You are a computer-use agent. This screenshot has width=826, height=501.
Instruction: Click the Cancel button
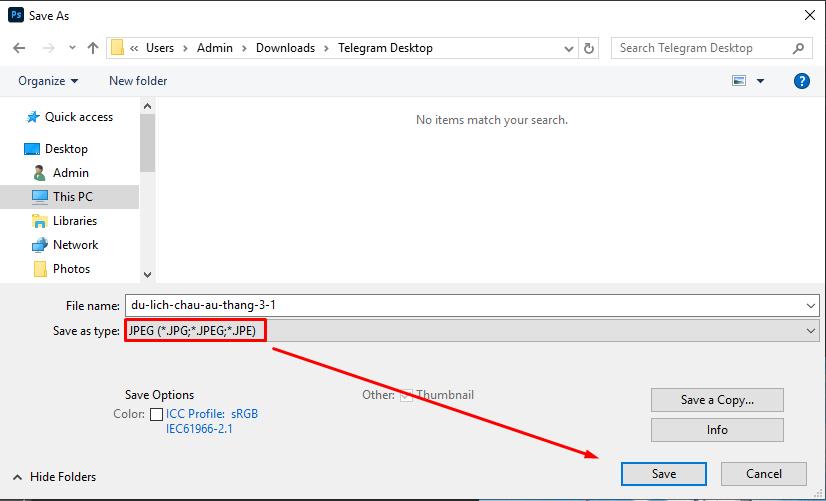click(x=763, y=474)
